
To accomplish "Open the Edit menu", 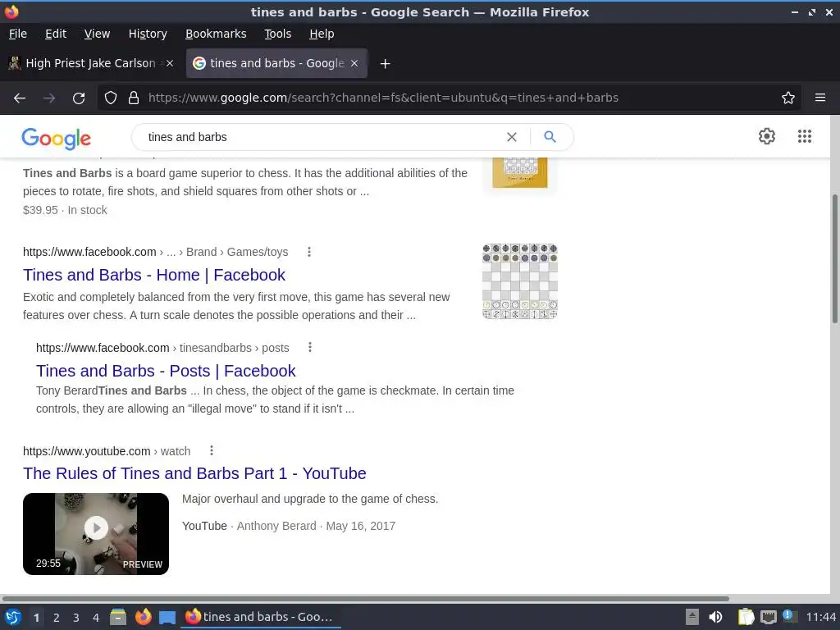I will point(56,34).
